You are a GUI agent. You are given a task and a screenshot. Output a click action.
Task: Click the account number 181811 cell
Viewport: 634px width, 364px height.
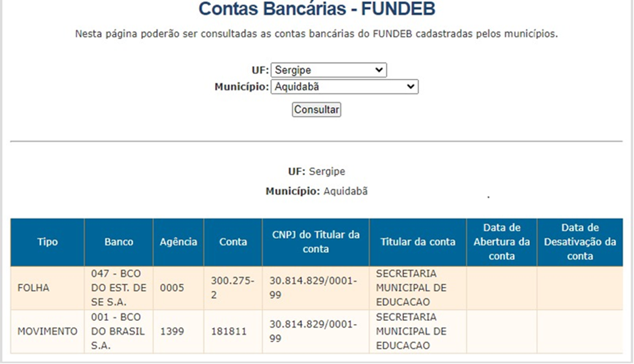[x=233, y=332]
